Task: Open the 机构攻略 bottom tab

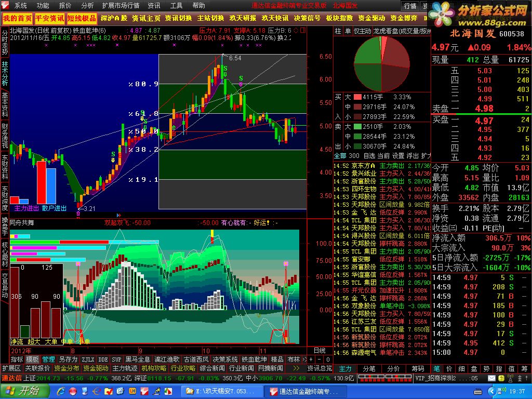Action: (154, 368)
